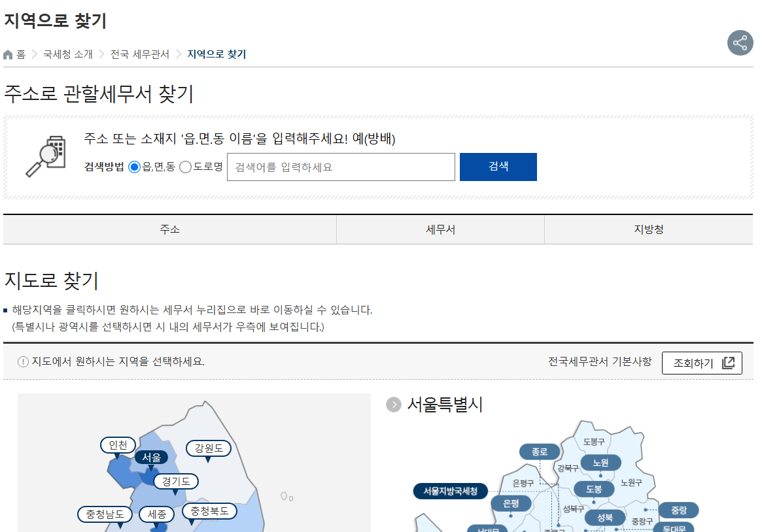Image resolution: width=762 pixels, height=532 pixels.
Task: Click 중랑구 district label on Seoul map
Action: pyautogui.click(x=642, y=522)
